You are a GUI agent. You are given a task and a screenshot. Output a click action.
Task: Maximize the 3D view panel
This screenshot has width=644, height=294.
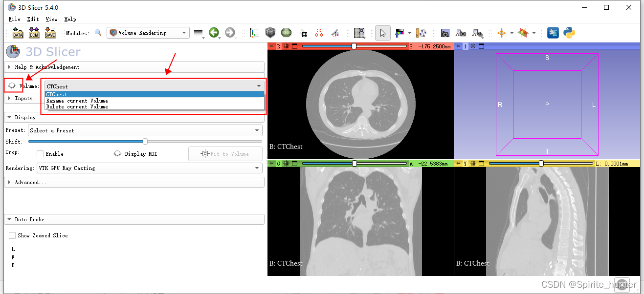tap(481, 46)
